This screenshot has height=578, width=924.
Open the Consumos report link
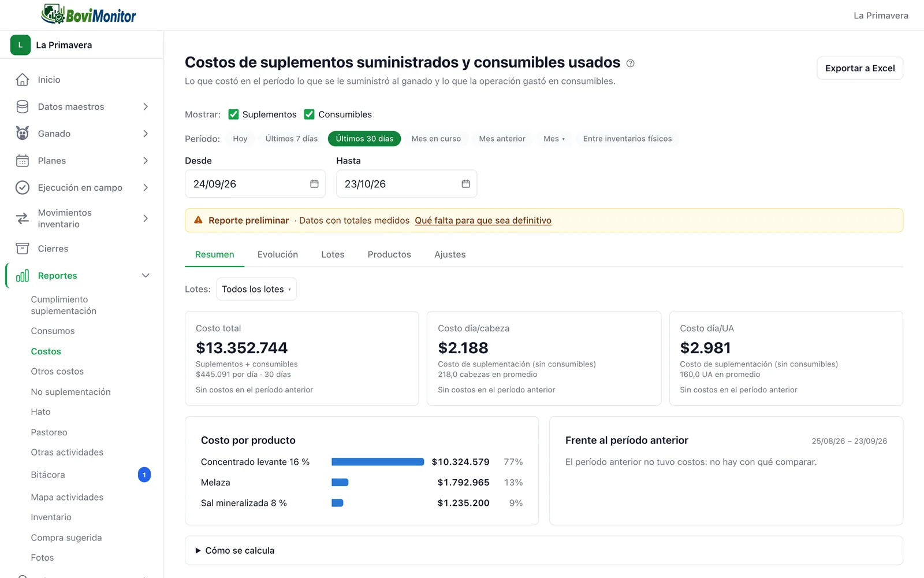tap(53, 331)
